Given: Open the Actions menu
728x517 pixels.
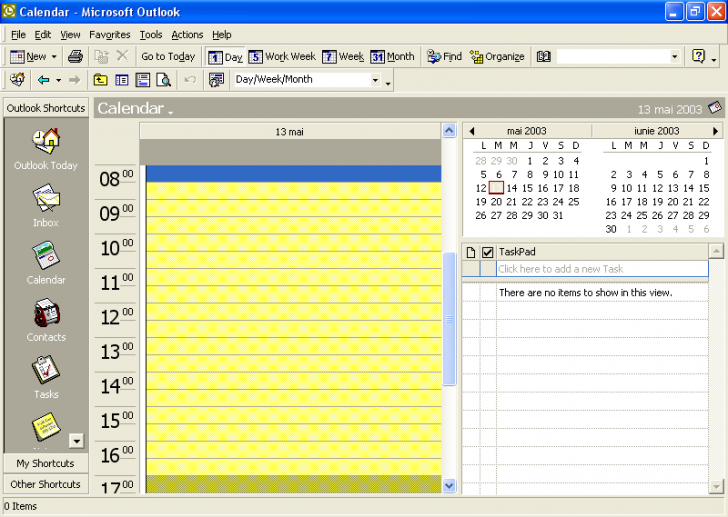Looking at the screenshot, I should [x=187, y=35].
